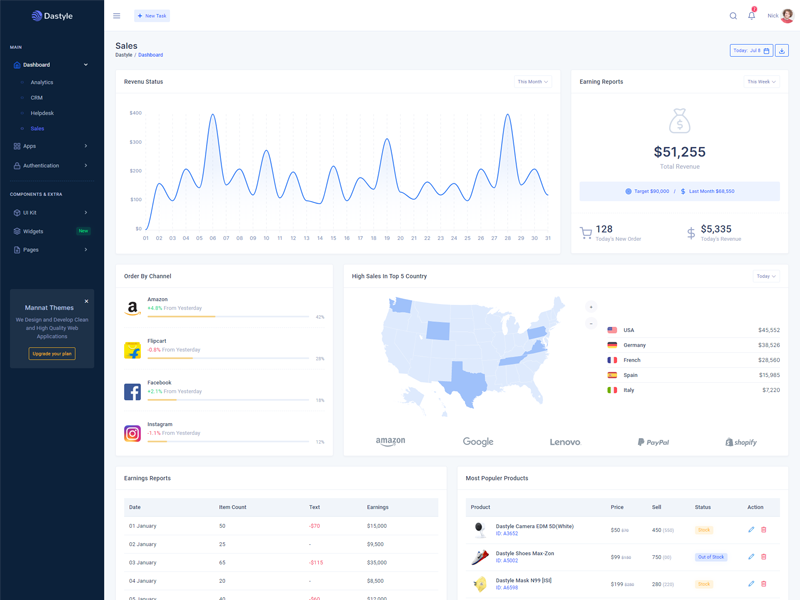Click the hamburger menu icon
The height and width of the screenshot is (600, 800).
(116, 16)
